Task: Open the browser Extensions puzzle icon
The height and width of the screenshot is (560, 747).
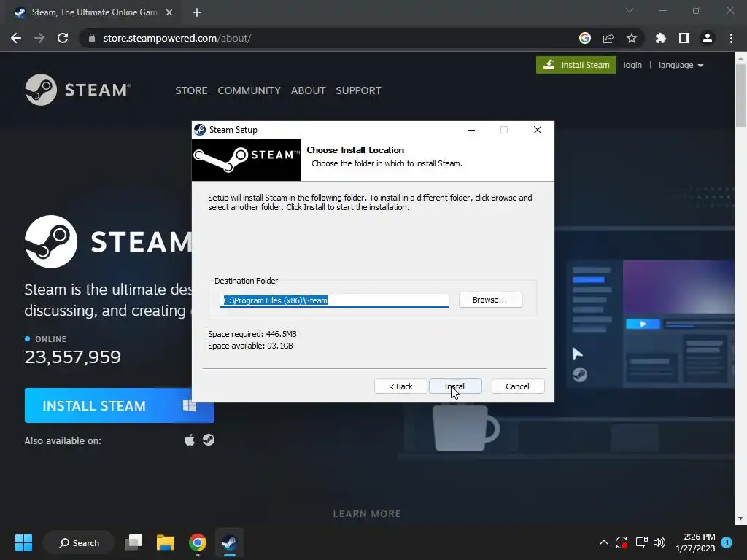Action: click(661, 38)
